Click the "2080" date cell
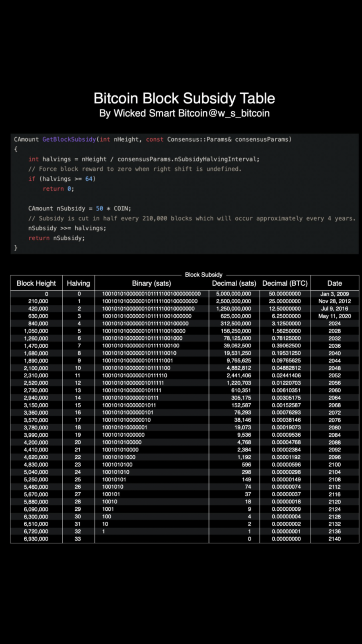The image size is (362, 644). [335, 427]
